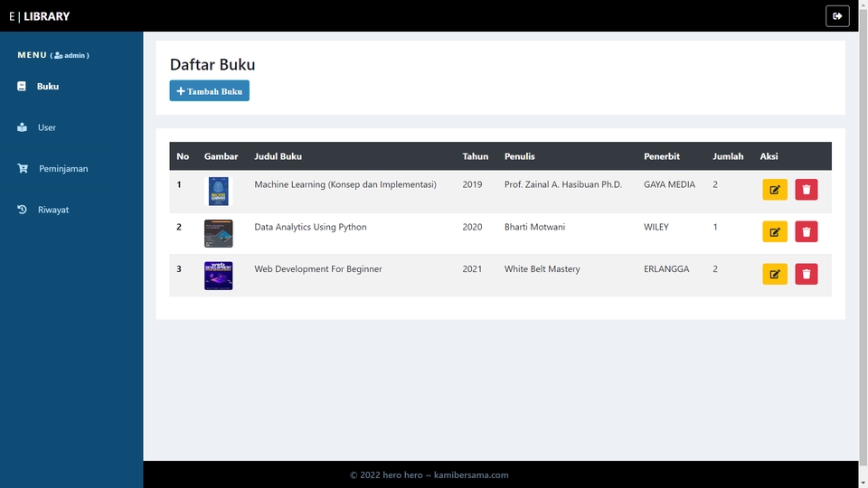Open the Riwayat history page
Image resolution: width=868 pixels, height=488 pixels.
coord(53,210)
